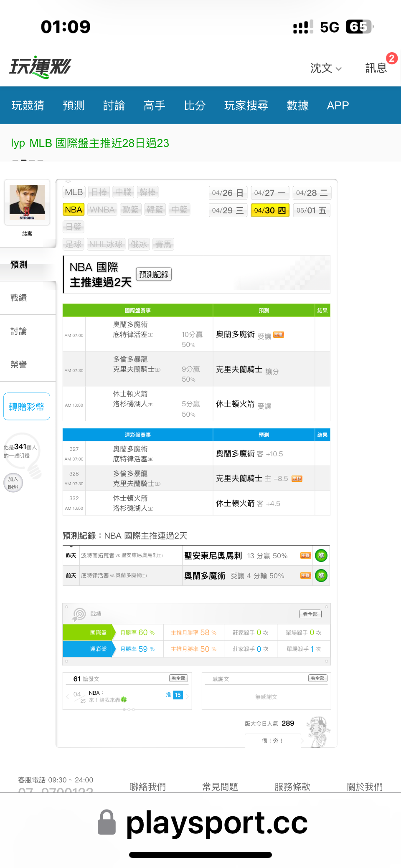Tap the mascot character at the bottom
This screenshot has width=401, height=868.
318,731
